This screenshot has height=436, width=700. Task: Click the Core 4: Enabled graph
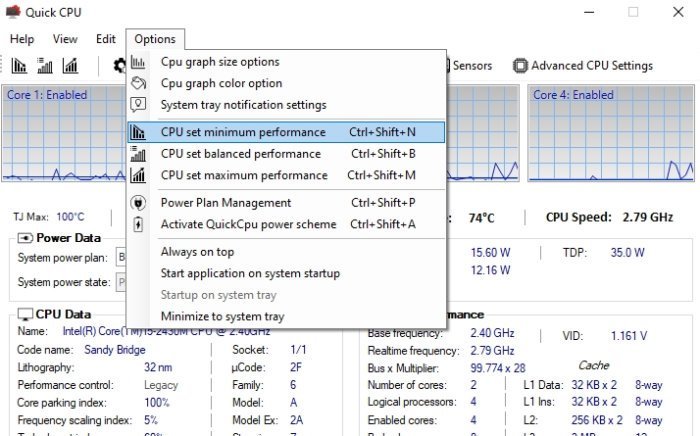(611, 133)
